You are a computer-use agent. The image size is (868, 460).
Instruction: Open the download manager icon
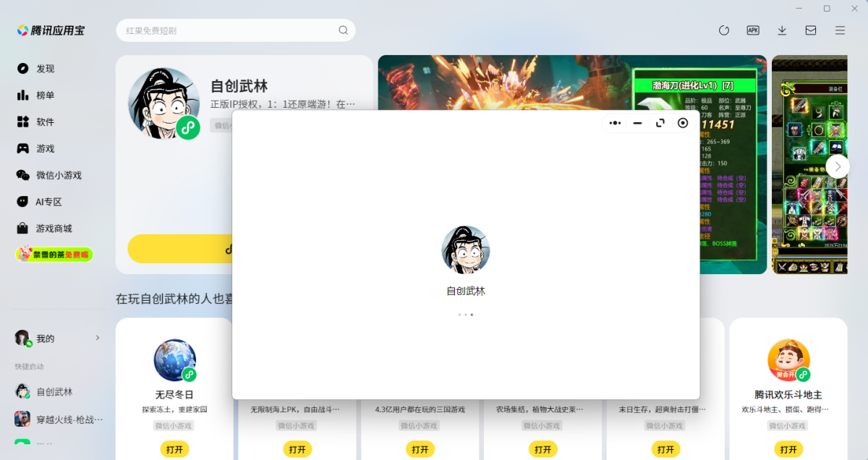point(782,30)
